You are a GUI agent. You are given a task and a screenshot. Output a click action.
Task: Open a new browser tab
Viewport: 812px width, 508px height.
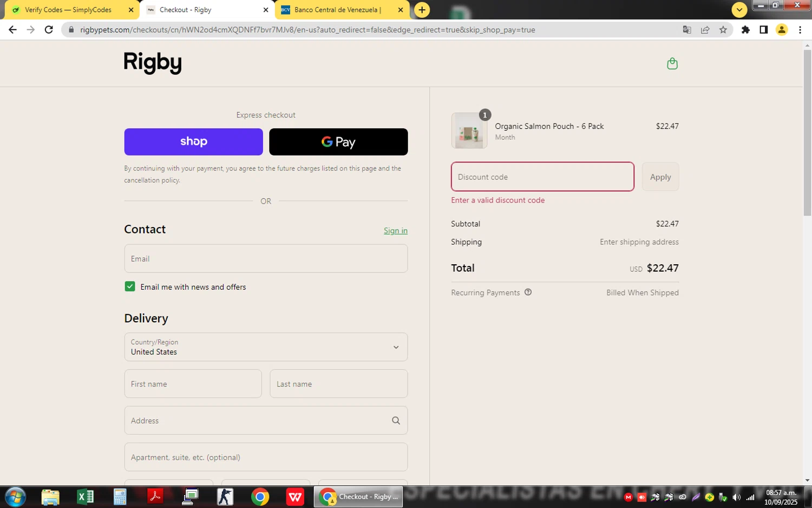[422, 10]
